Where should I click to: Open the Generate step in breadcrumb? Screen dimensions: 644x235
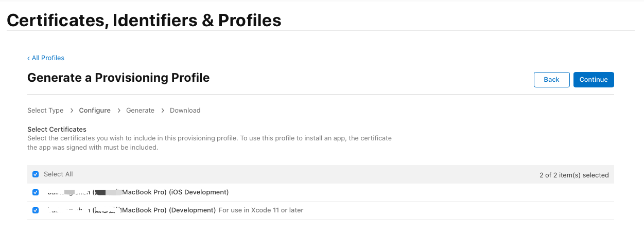click(140, 111)
